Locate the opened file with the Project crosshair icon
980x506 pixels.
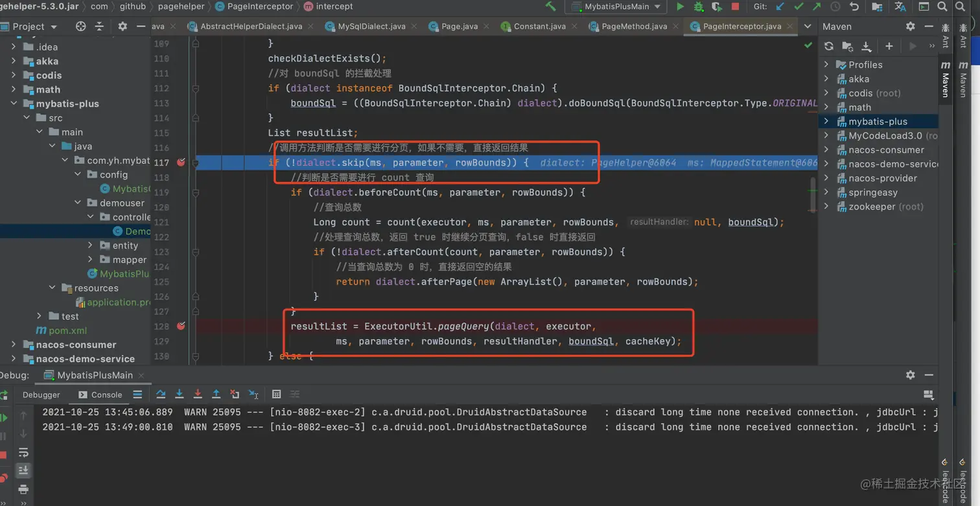pyautogui.click(x=80, y=27)
